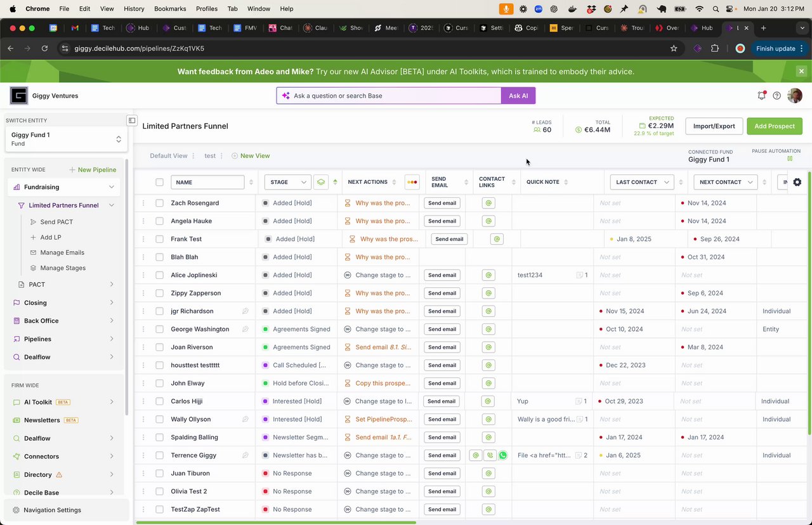Click New Pipeline in the sidebar
The width and height of the screenshot is (812, 525).
click(93, 170)
